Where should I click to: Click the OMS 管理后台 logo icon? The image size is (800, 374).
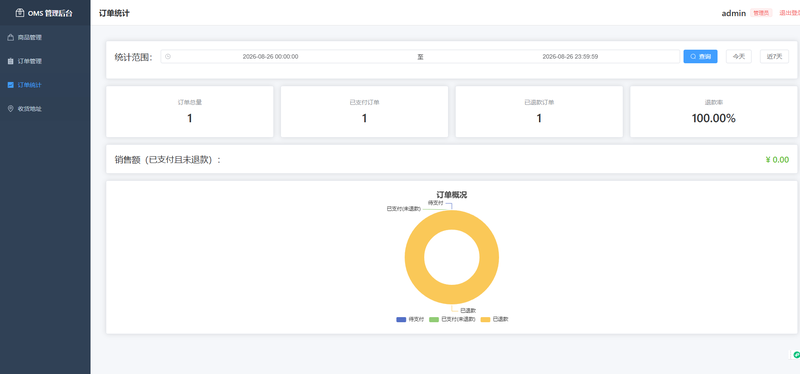point(20,13)
